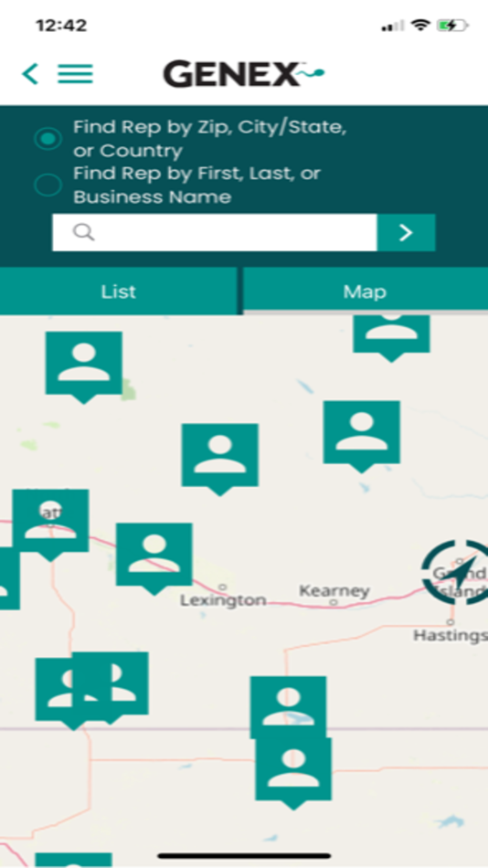Select the upper marker of stacked pair below Kearney
Image resolution: width=488 pixels, height=868 pixels.
coord(288,706)
